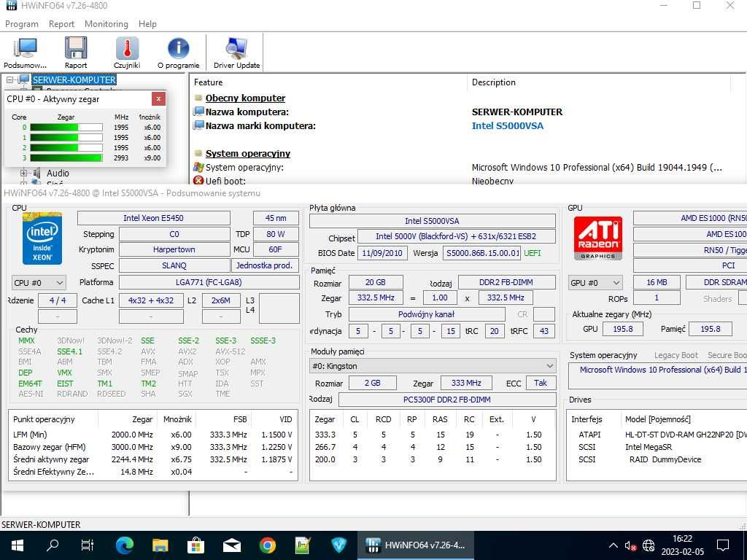Open the Mail app from taskbar
This screenshot has height=560, width=747.
[231, 545]
